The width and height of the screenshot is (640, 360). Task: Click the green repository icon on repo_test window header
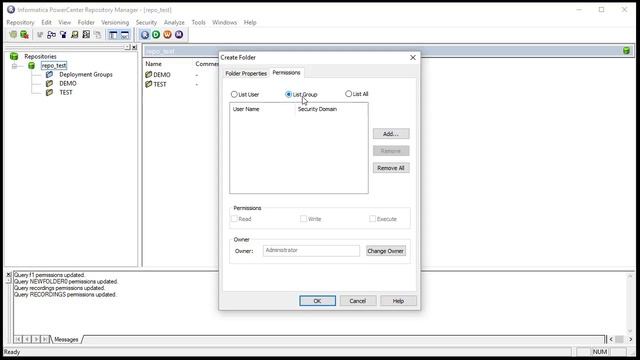(626, 51)
